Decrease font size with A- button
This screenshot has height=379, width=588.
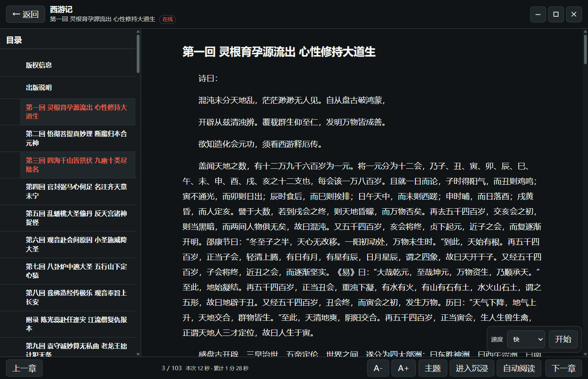[378, 368]
